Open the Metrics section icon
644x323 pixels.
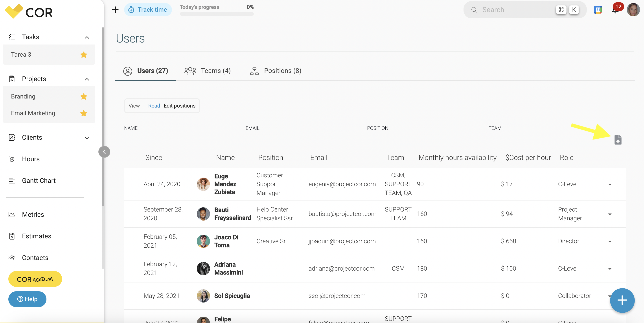[x=12, y=214]
